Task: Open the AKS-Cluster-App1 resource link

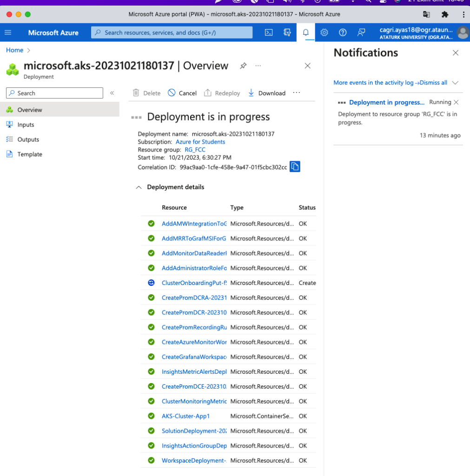Action: click(x=185, y=416)
